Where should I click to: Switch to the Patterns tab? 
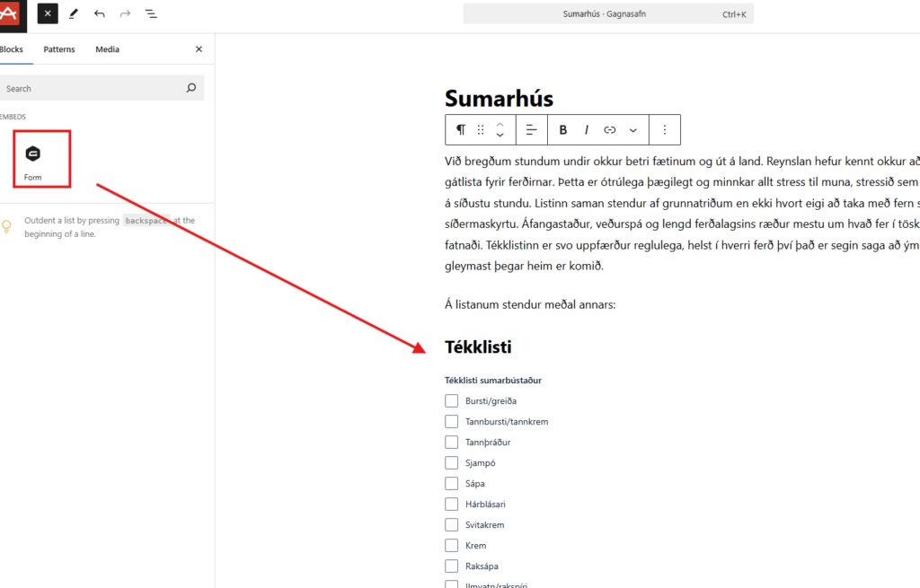click(59, 49)
